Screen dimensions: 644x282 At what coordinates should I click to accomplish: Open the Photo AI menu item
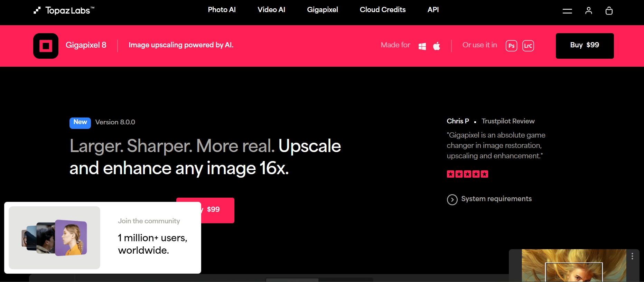[x=222, y=10]
